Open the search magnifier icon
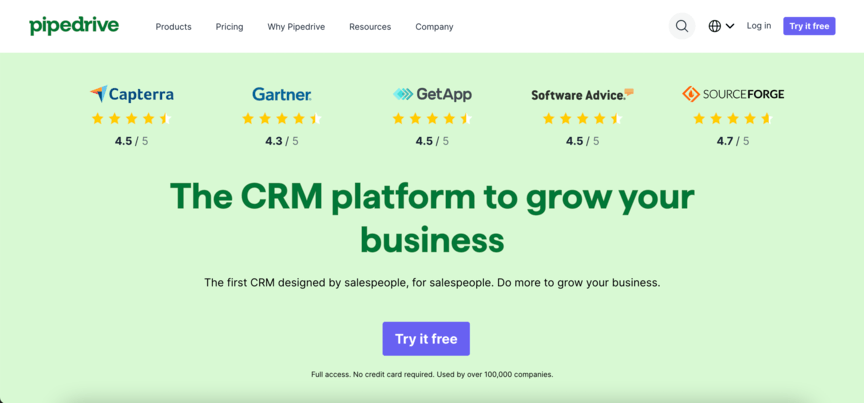864x403 pixels. pos(682,26)
